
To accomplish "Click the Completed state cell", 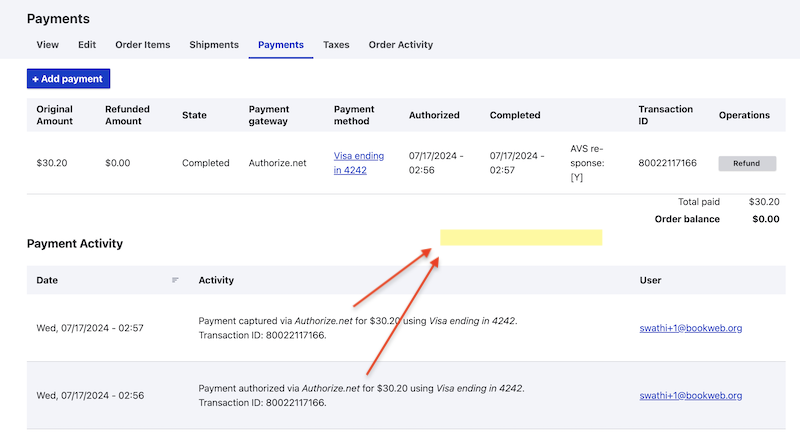I will coord(206,163).
